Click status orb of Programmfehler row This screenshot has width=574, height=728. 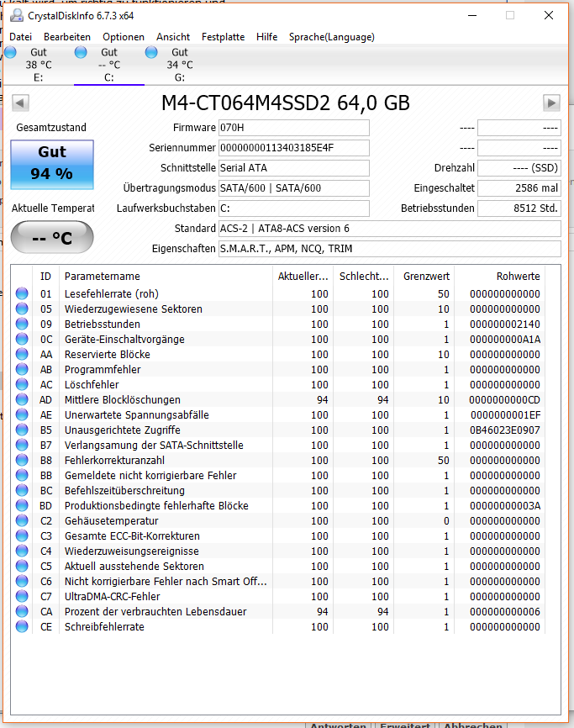click(x=22, y=369)
